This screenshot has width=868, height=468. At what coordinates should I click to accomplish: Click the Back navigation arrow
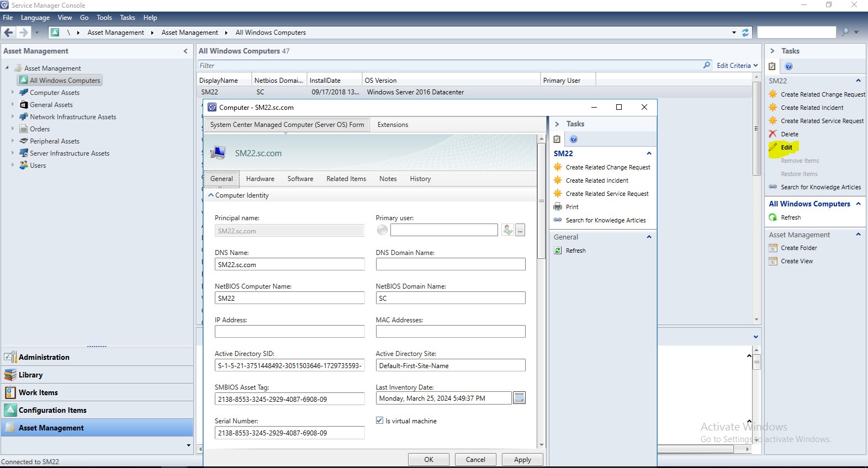[x=8, y=33]
